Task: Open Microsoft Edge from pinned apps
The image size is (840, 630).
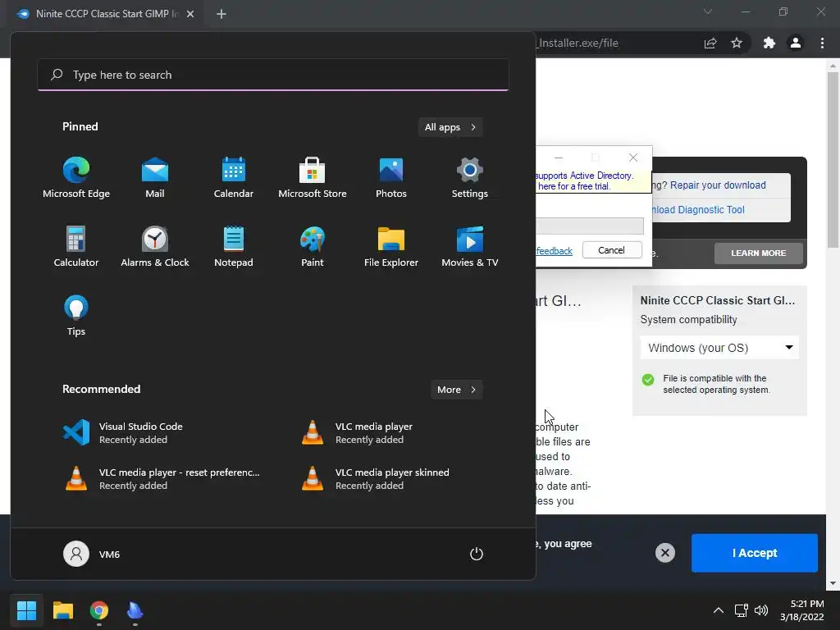Action: 76,178
